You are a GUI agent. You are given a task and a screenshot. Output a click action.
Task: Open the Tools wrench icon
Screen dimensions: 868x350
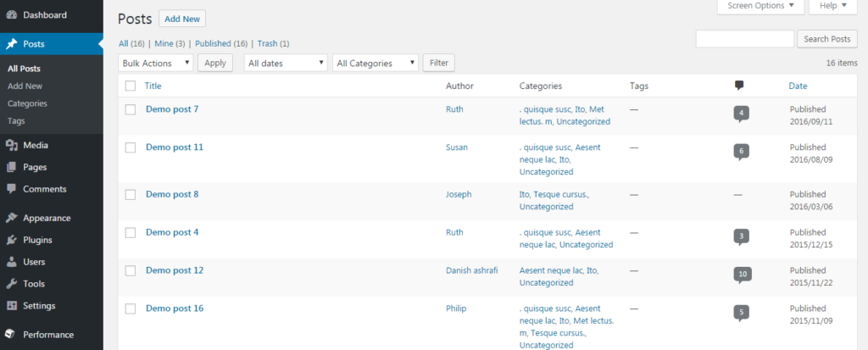tap(11, 284)
